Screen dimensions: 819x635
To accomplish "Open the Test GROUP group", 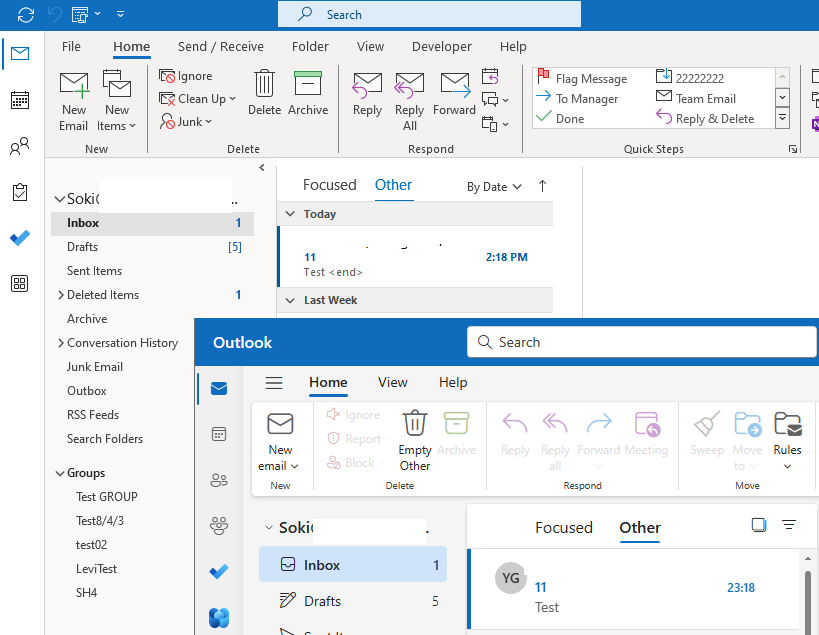I will 107,497.
